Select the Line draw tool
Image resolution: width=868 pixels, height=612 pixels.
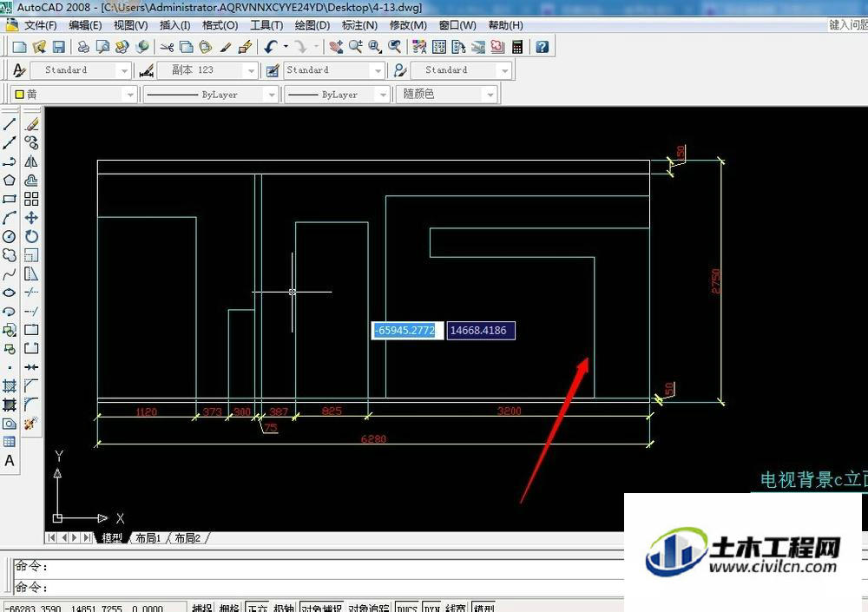point(10,124)
